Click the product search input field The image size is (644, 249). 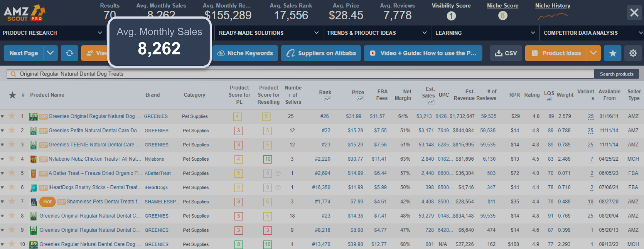point(301,74)
